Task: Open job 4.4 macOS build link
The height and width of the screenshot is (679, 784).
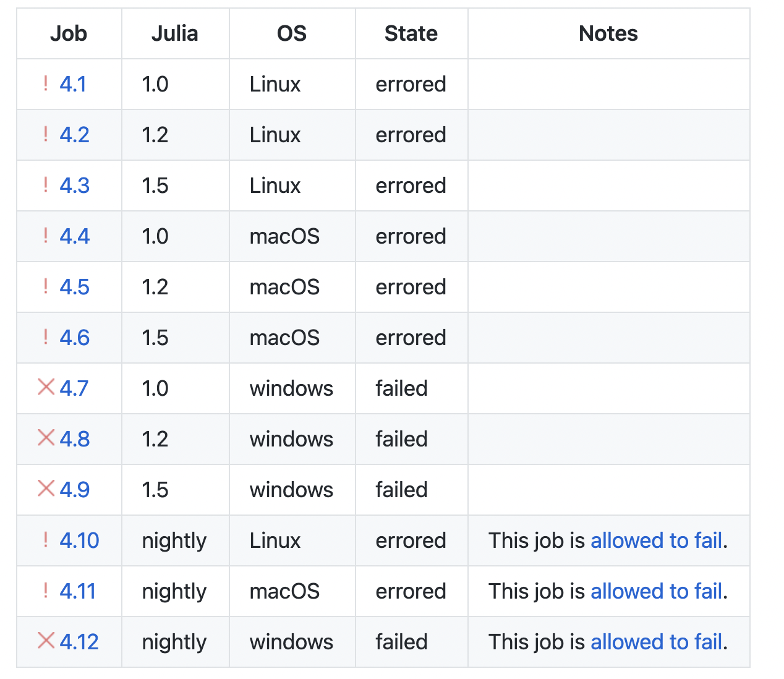Action: click(x=74, y=236)
